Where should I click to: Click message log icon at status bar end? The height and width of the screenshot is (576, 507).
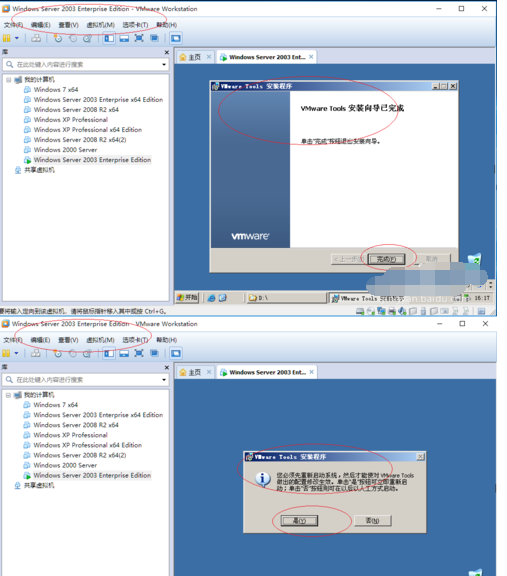point(481,312)
